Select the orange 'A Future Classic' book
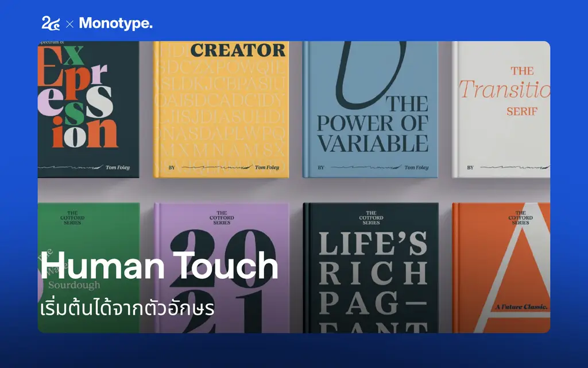This screenshot has width=588, height=368. click(x=501, y=268)
